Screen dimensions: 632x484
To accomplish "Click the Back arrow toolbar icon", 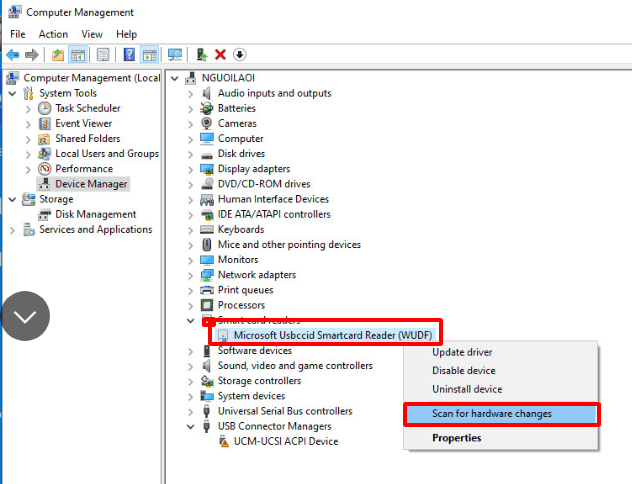I will point(13,54).
